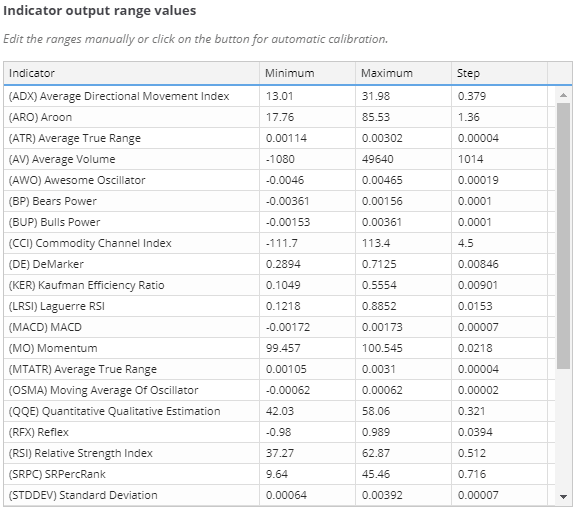Click the scrollbar down arrow
The width and height of the screenshot is (578, 512).
pyautogui.click(x=563, y=497)
